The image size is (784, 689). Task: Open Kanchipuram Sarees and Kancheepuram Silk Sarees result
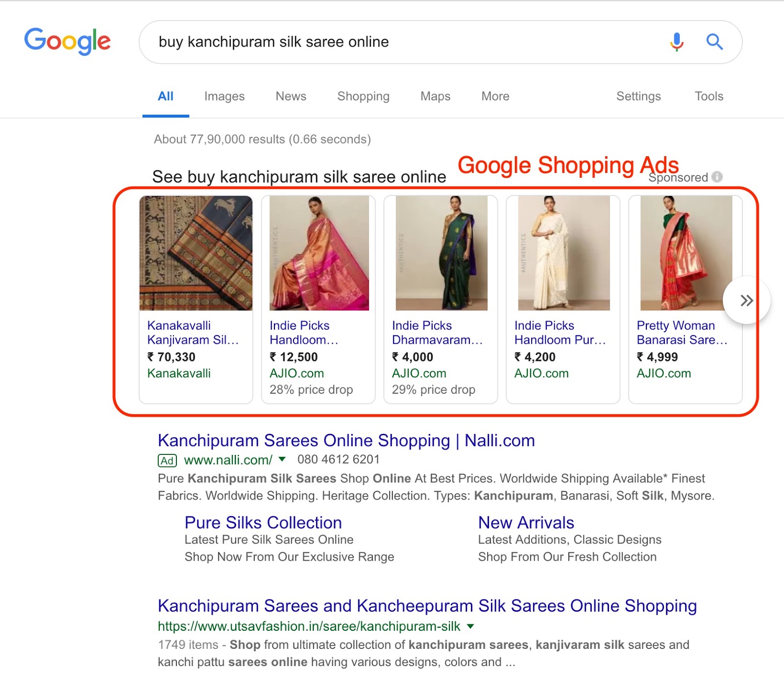[427, 606]
